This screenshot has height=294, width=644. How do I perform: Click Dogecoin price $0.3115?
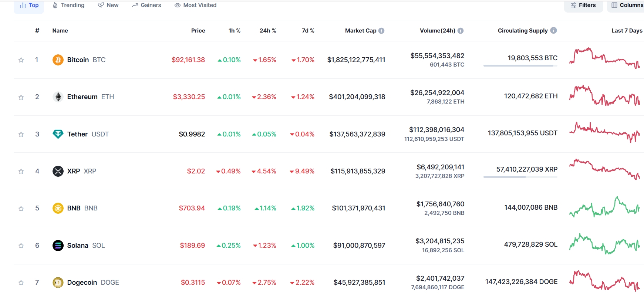193,283
